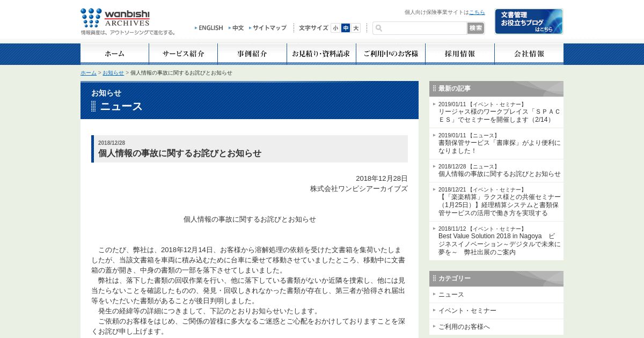Click the 最新の記事 sidebar heading
Viewport: 644px width, 338px height.
coord(455,89)
